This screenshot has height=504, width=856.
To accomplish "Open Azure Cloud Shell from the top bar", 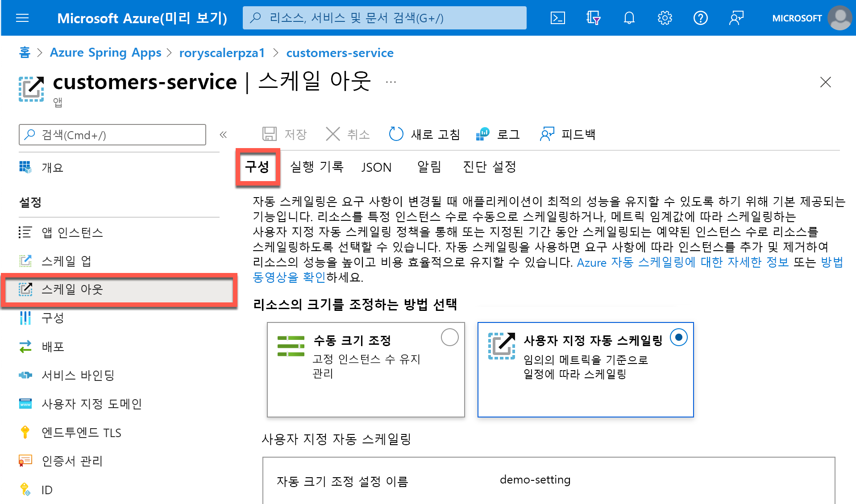I will tap(557, 18).
